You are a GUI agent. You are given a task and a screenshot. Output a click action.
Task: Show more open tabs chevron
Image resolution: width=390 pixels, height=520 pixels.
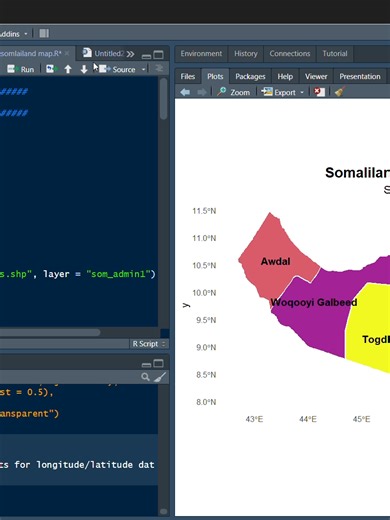point(130,54)
